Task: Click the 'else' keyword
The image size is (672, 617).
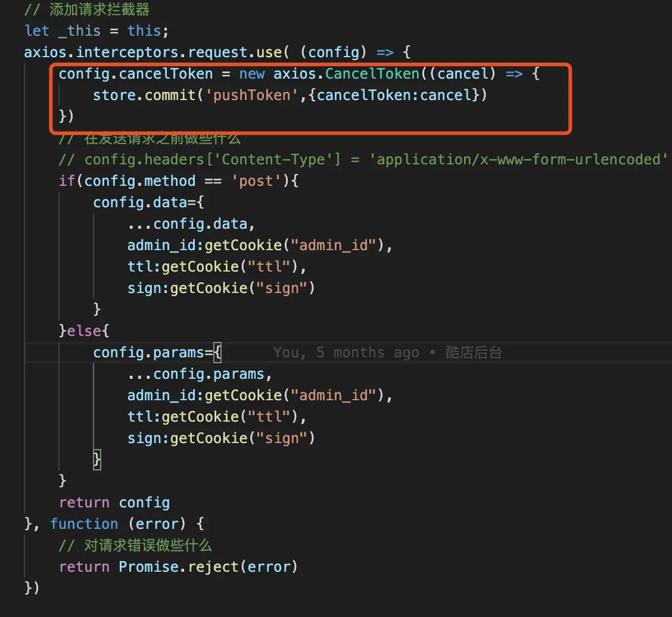Action: pos(84,331)
